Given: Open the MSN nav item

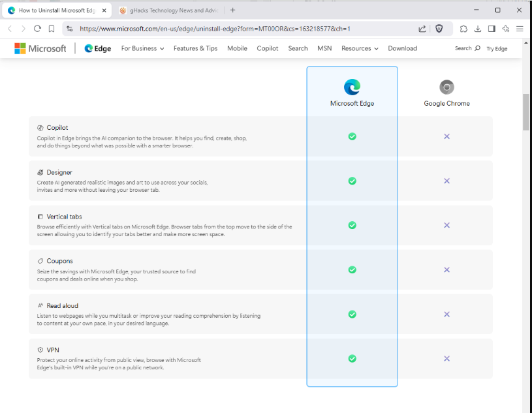Looking at the screenshot, I should point(324,48).
